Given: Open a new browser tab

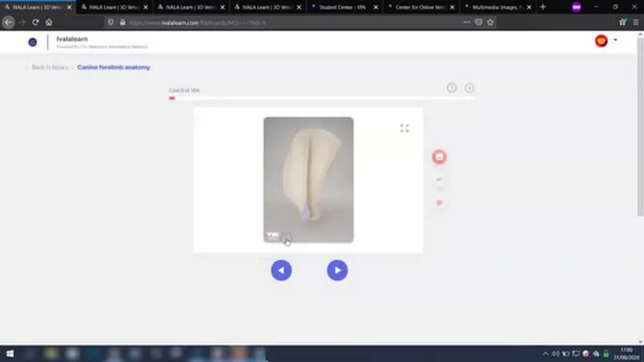Looking at the screenshot, I should (543, 7).
